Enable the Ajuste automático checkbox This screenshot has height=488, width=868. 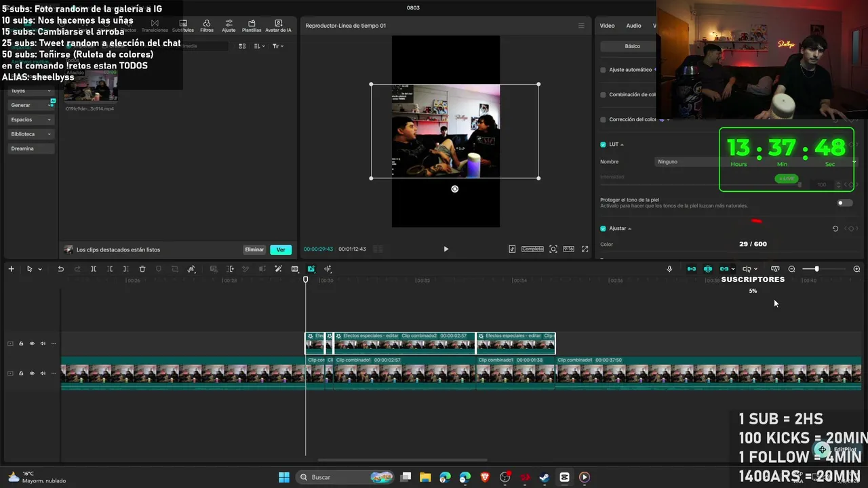click(x=603, y=70)
